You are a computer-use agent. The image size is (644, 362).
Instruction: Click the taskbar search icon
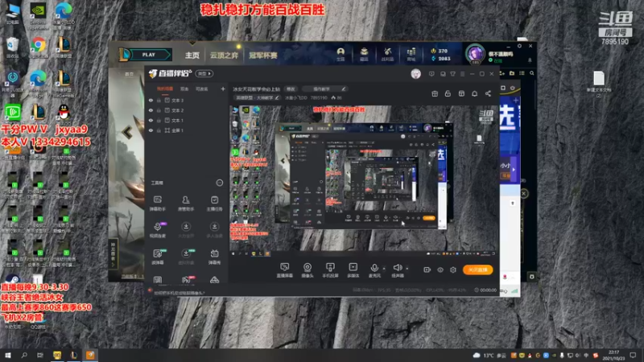coord(24,355)
